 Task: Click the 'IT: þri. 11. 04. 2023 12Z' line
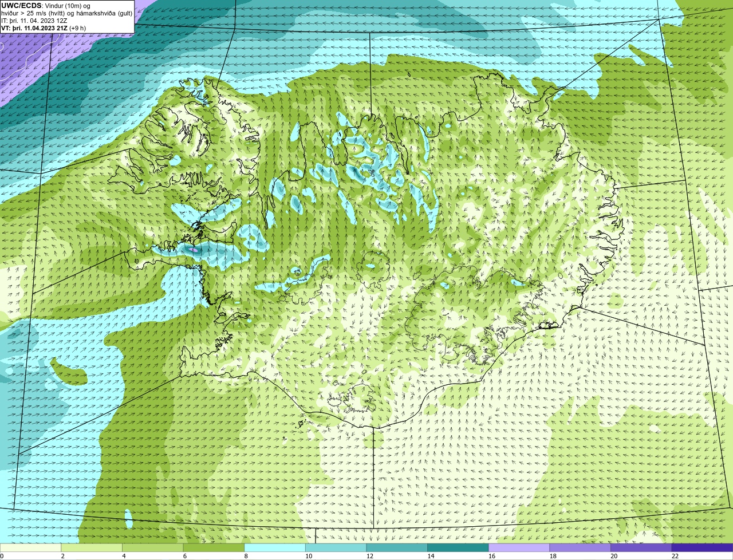[34, 21]
